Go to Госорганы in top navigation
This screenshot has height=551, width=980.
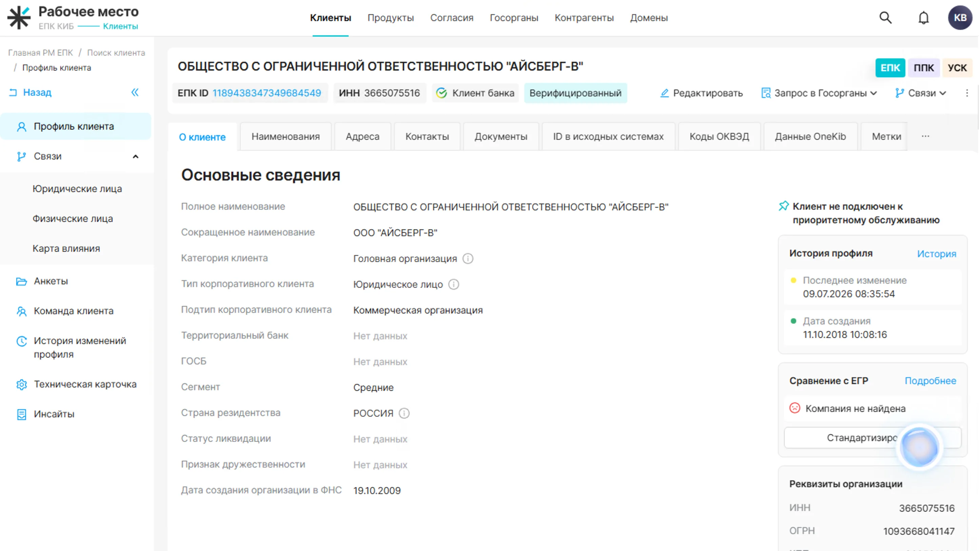[x=514, y=18]
